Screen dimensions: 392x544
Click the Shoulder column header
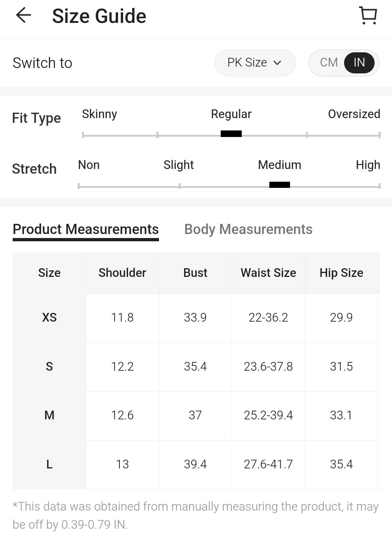pos(122,273)
